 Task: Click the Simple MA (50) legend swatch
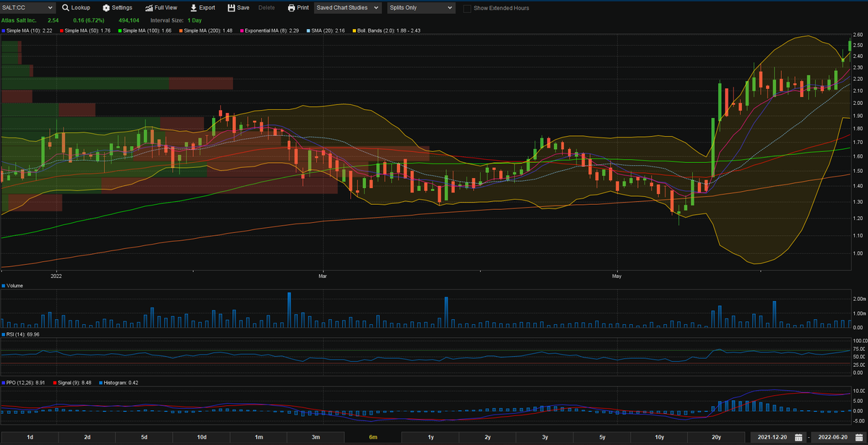coord(62,31)
